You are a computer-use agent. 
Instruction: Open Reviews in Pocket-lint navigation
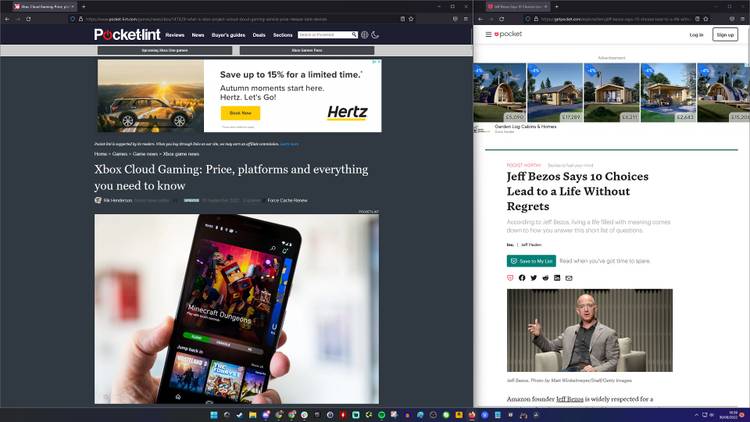[175, 35]
